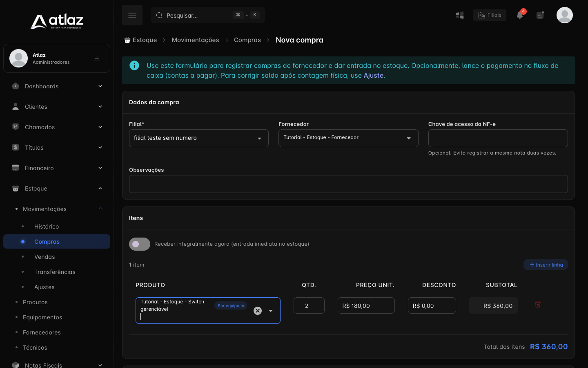Click the Estoque basket icon in breadcrumb
This screenshot has height=368, width=588.
[127, 40]
